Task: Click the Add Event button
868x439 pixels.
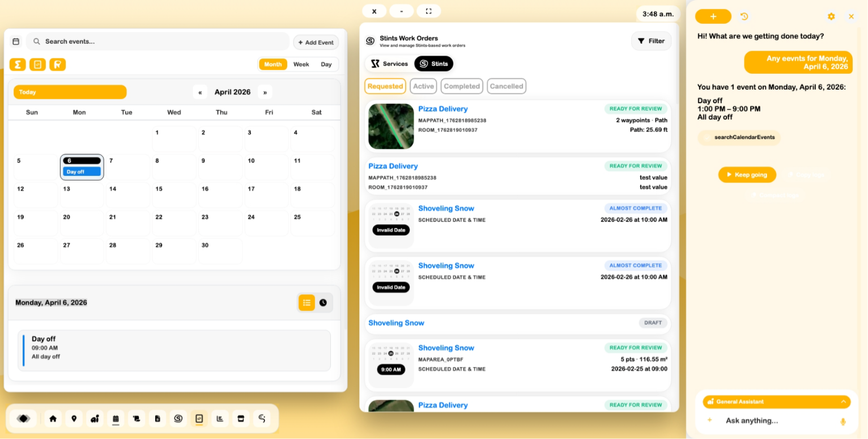Action: pos(316,43)
